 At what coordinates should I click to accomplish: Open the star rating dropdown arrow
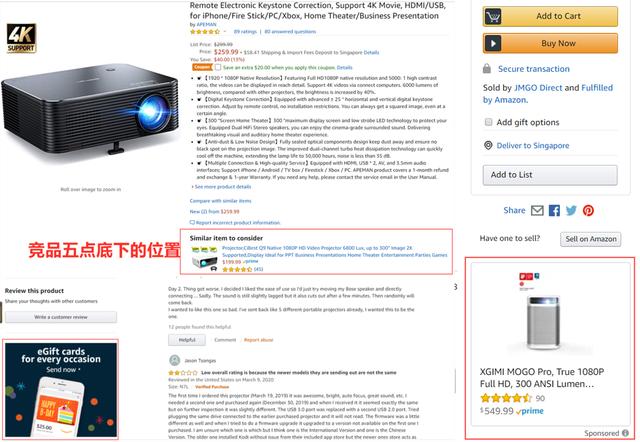click(x=224, y=32)
